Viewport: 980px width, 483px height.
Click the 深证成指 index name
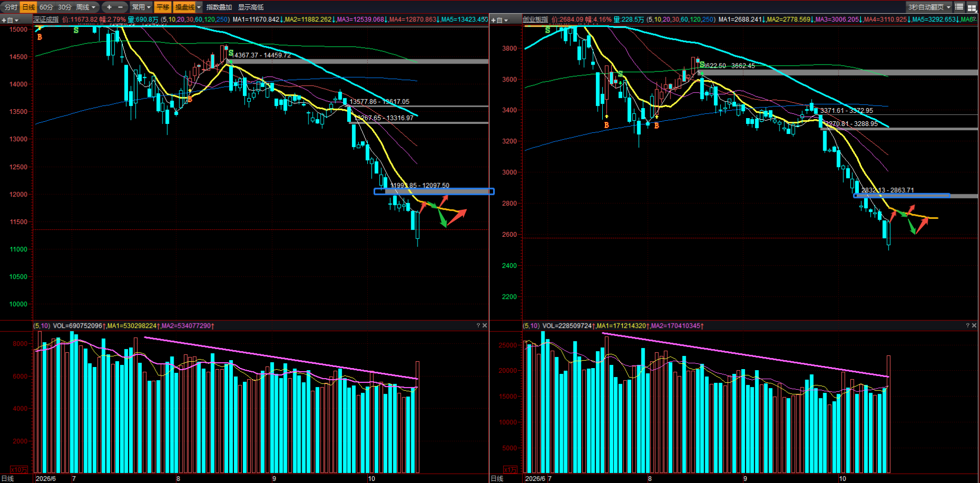pyautogui.click(x=46, y=20)
